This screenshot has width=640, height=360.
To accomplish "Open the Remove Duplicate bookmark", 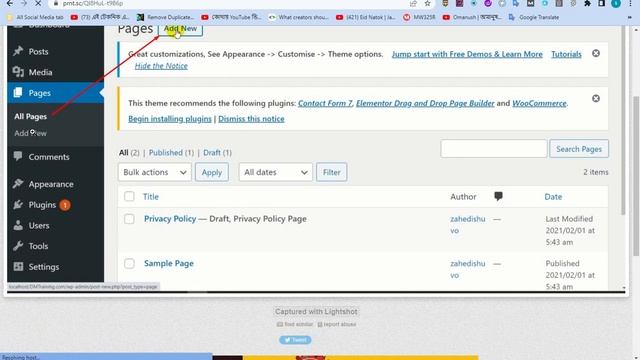I will click(x=165, y=17).
